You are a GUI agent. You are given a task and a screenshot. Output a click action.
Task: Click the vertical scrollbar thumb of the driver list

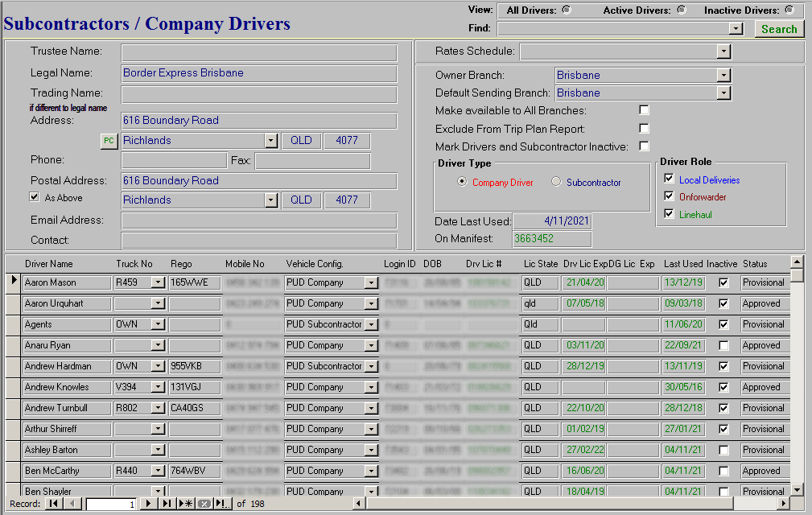point(797,275)
